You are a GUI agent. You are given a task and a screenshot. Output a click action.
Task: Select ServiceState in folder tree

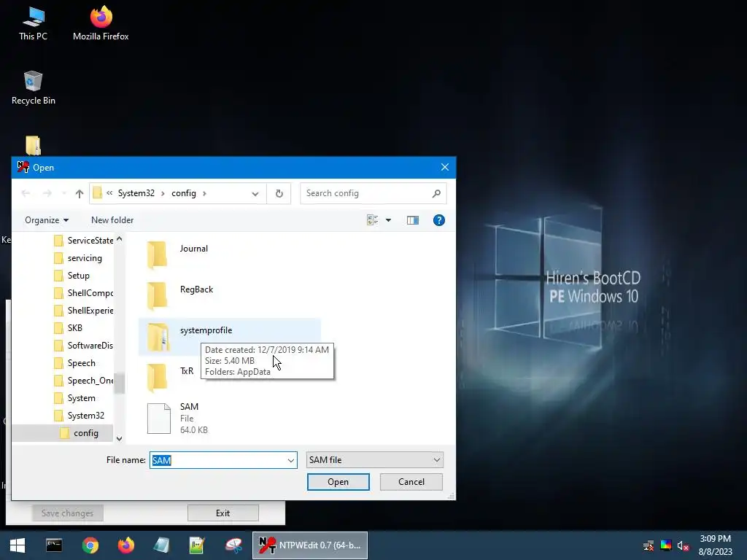coord(83,241)
